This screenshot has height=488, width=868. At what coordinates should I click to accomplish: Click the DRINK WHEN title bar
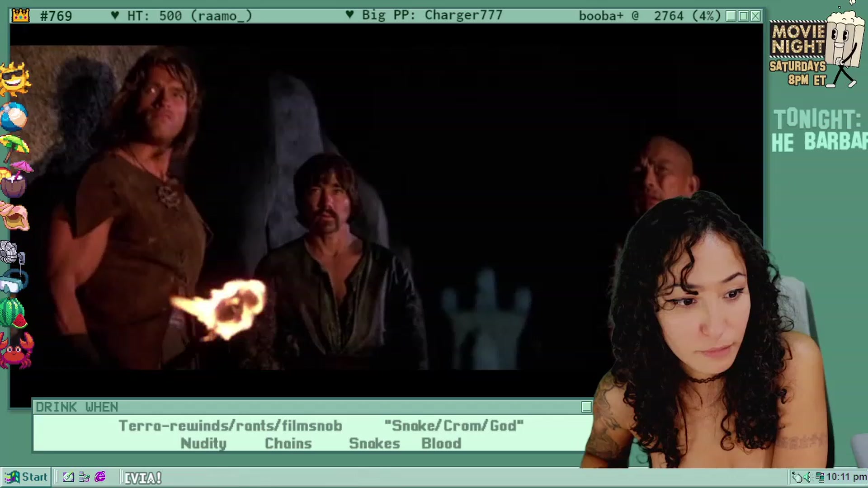313,407
